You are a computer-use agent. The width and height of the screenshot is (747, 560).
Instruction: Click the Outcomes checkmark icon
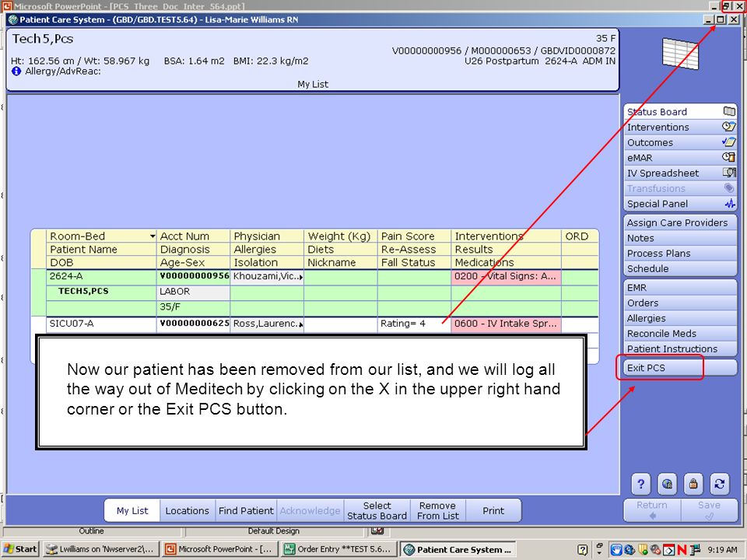(729, 142)
